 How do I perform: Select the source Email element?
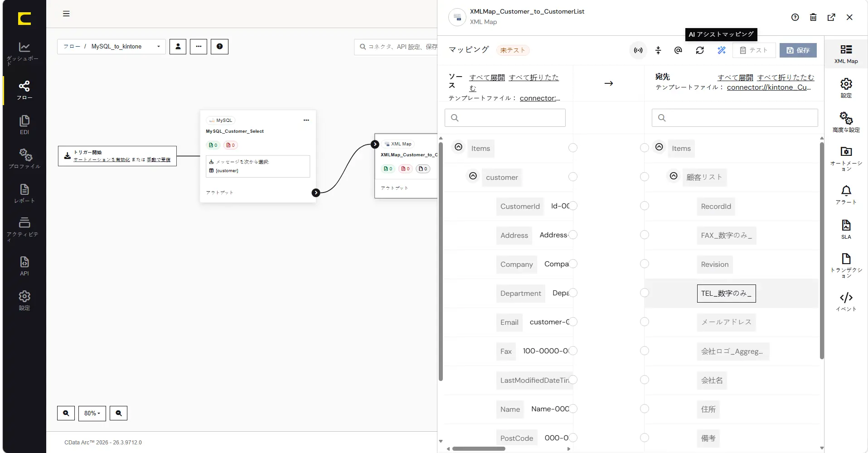(509, 323)
